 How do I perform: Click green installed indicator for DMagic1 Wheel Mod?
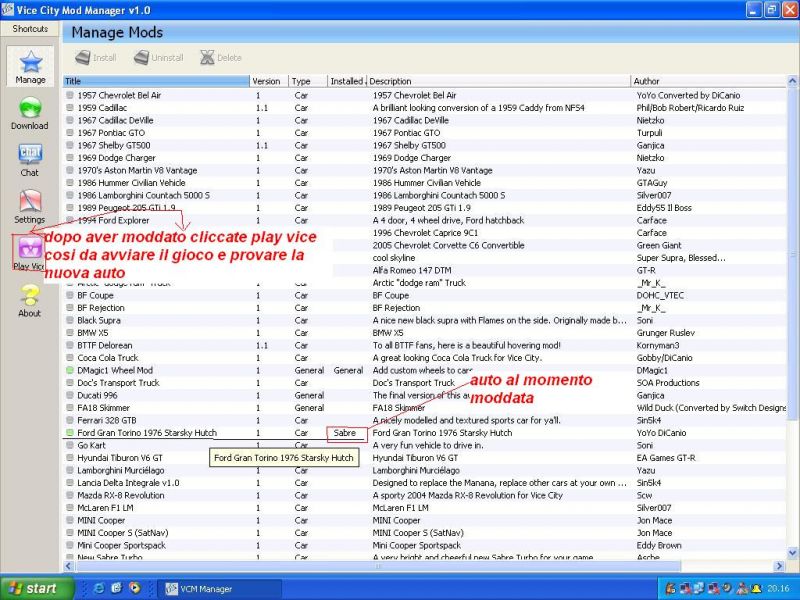pyautogui.click(x=70, y=370)
